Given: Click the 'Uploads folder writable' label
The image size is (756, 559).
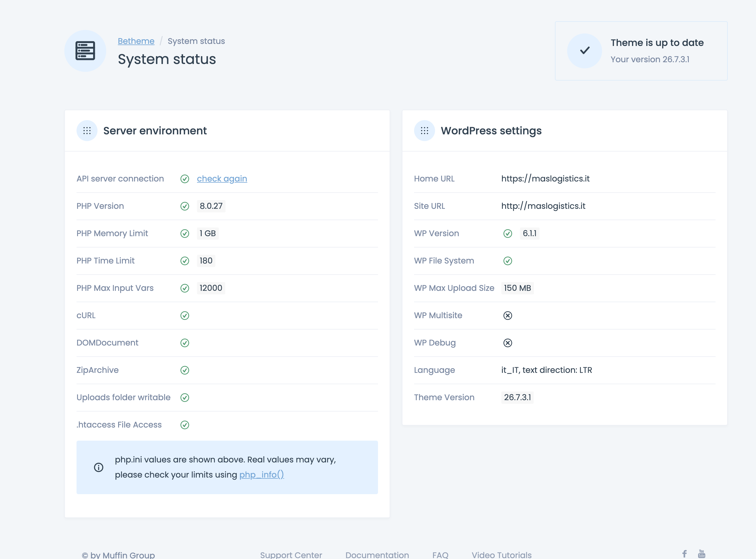Looking at the screenshot, I should point(123,398).
